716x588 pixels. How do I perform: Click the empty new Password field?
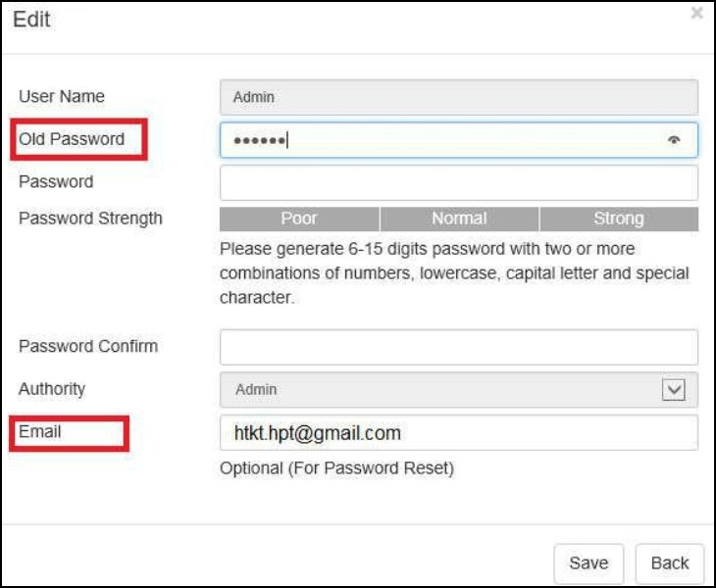click(x=458, y=182)
